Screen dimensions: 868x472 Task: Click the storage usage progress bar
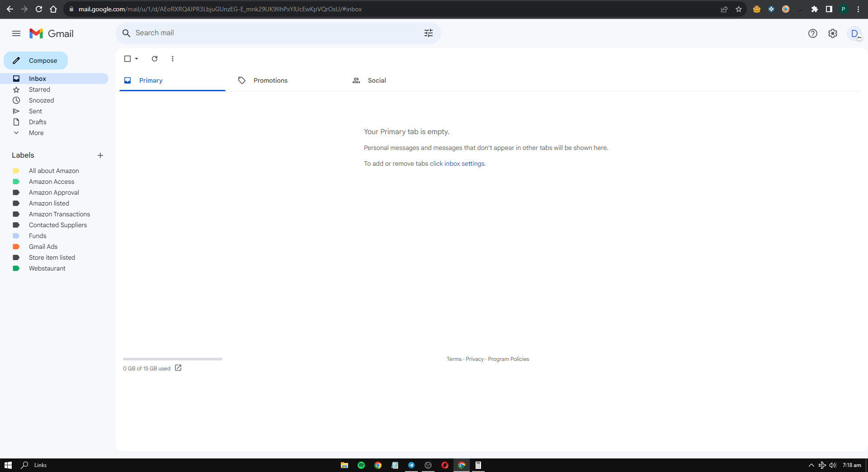pyautogui.click(x=173, y=359)
